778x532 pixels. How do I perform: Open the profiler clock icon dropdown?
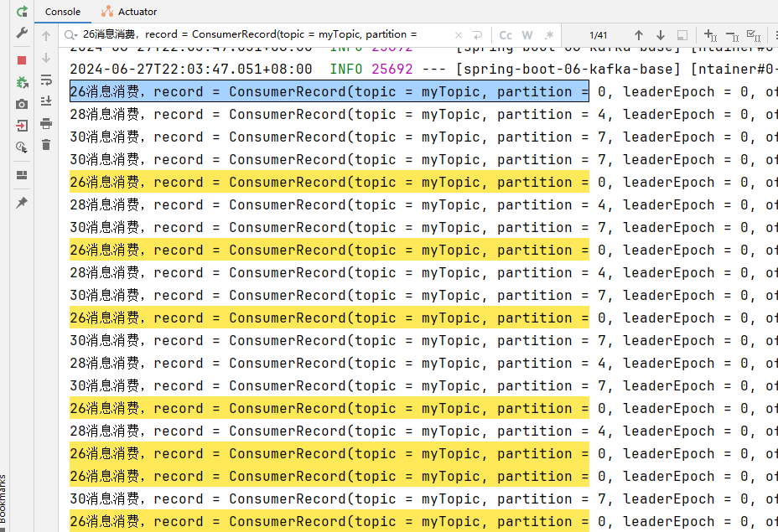(x=22, y=147)
